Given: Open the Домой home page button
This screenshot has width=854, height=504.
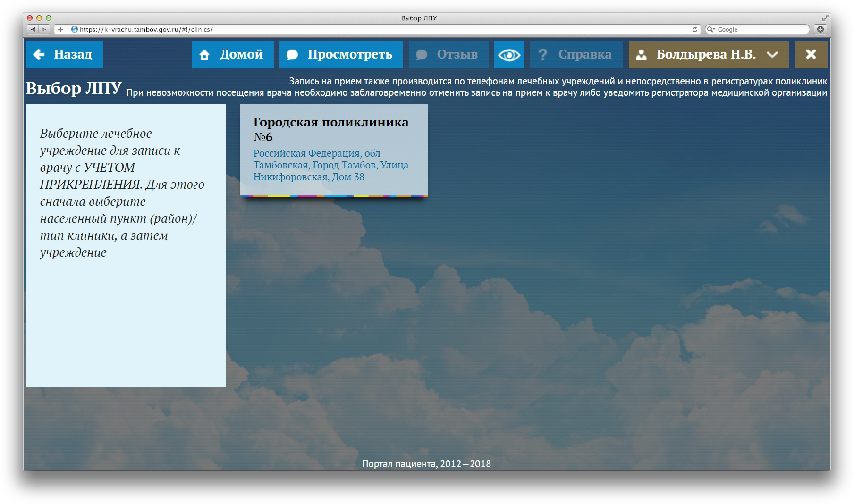Looking at the screenshot, I should coord(232,55).
